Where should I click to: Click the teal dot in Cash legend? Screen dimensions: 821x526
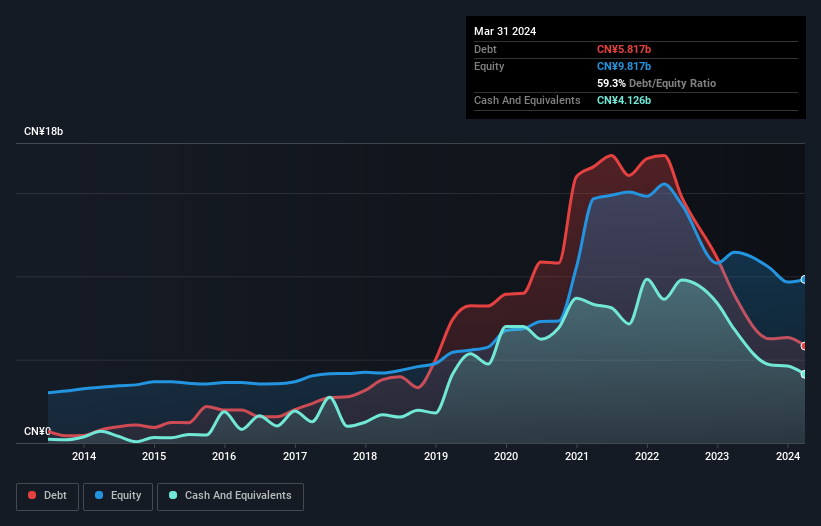173,495
